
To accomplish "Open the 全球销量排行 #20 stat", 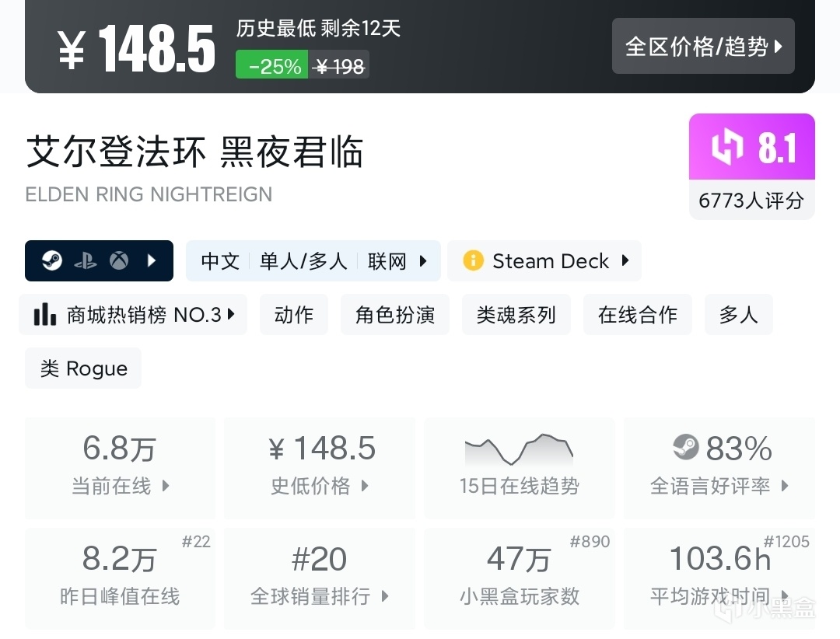I will pyautogui.click(x=320, y=578).
